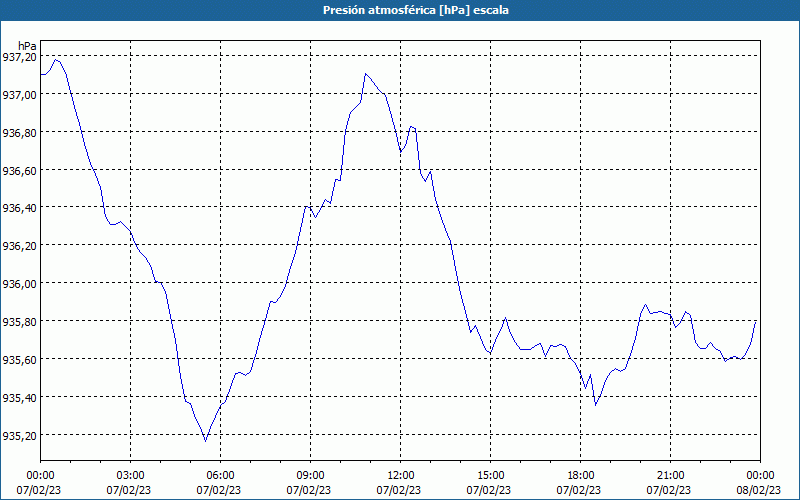Screen dimensions: 800x500
Task: Click the '937,20' y-axis value
Action: click(x=19, y=57)
